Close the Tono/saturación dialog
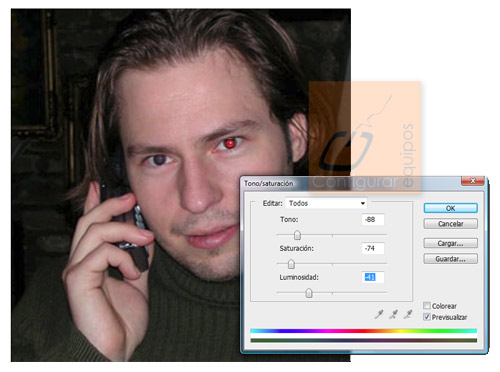The height and width of the screenshot is (372, 500). click(x=473, y=181)
